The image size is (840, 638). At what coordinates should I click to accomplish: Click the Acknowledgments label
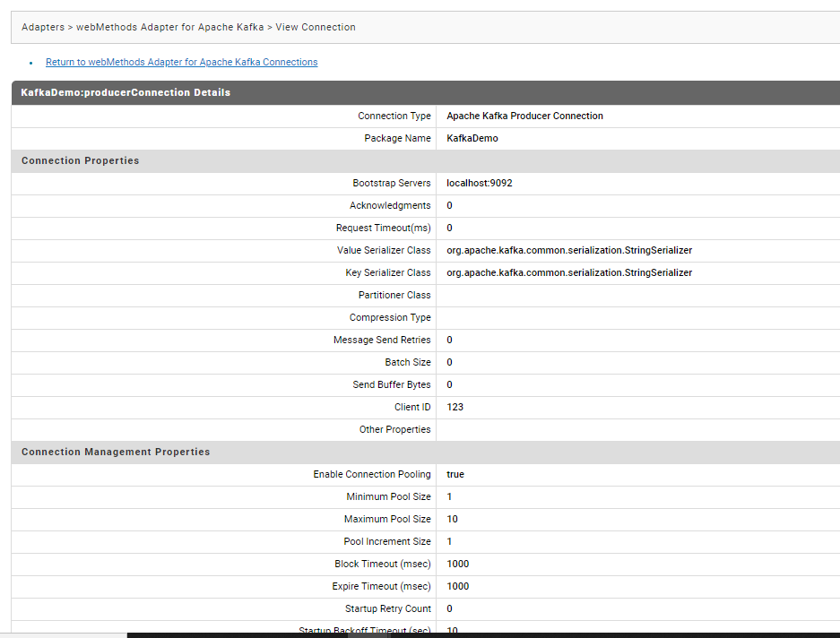pyautogui.click(x=390, y=206)
